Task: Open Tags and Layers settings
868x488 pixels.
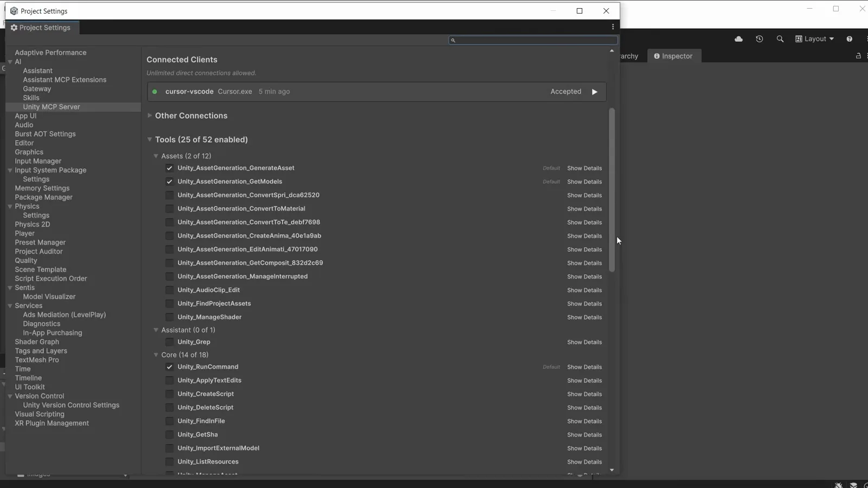Action: (41, 351)
